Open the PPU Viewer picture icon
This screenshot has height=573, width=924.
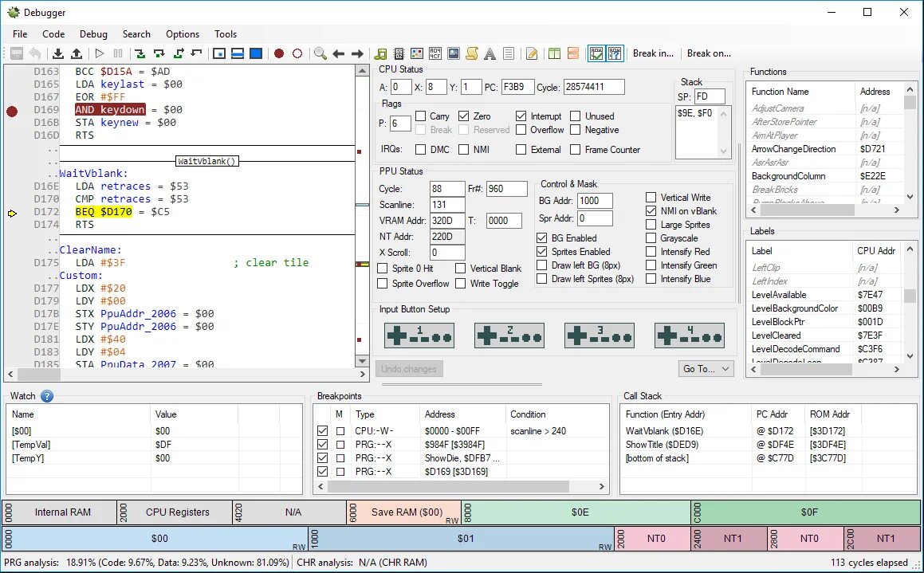point(454,53)
